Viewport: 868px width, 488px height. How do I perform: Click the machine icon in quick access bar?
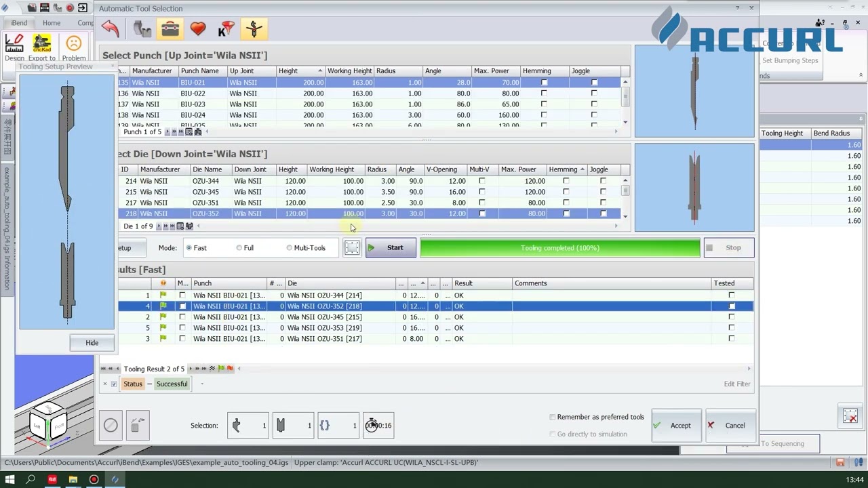tap(45, 8)
